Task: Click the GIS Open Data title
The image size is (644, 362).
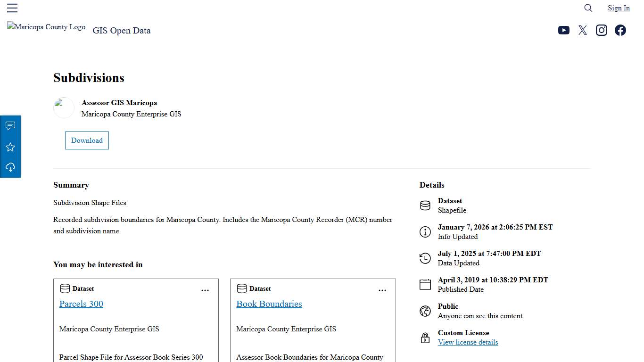Action: 122,31
